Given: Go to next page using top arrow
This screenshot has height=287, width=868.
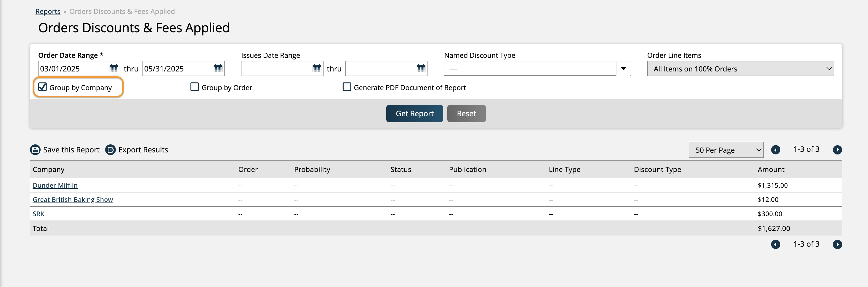Looking at the screenshot, I should point(837,150).
